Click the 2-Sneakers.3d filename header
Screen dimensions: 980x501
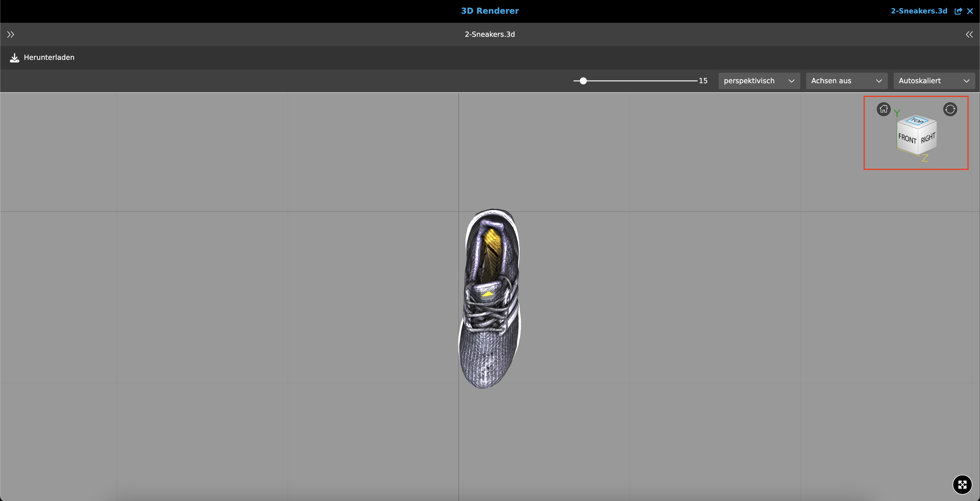(x=490, y=35)
